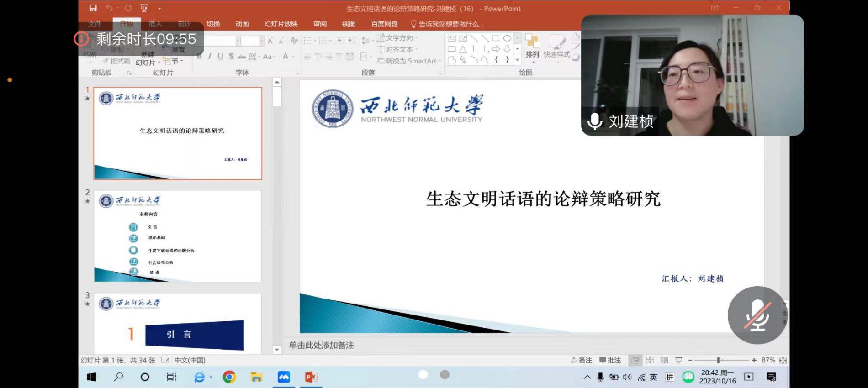Toggle underline formatting in the Font group
The width and height of the screenshot is (868, 388).
point(220,56)
